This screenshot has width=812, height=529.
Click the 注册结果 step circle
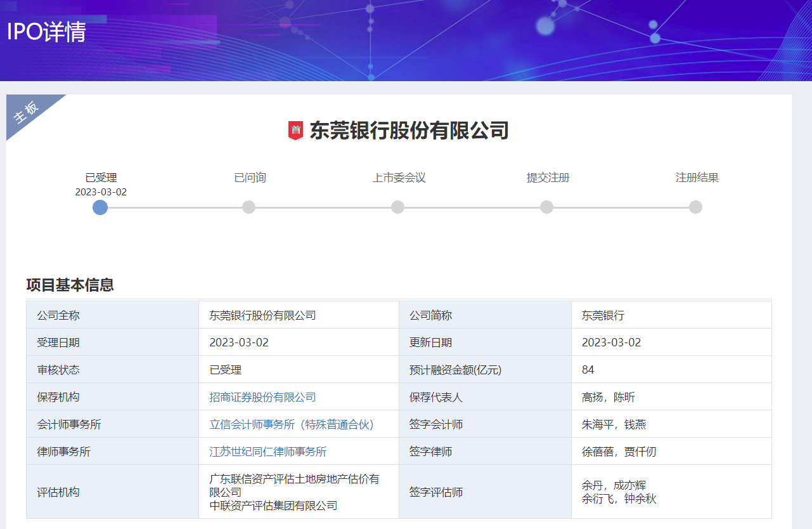click(x=695, y=207)
